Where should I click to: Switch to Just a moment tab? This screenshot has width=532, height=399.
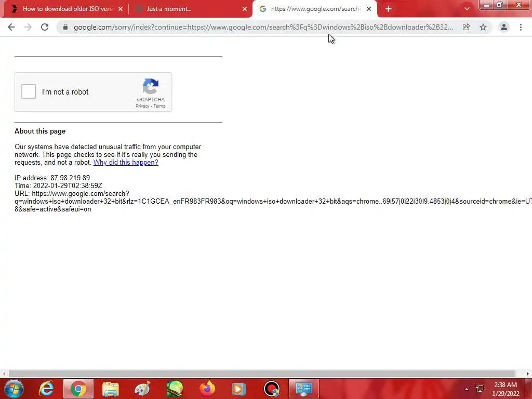[190, 9]
